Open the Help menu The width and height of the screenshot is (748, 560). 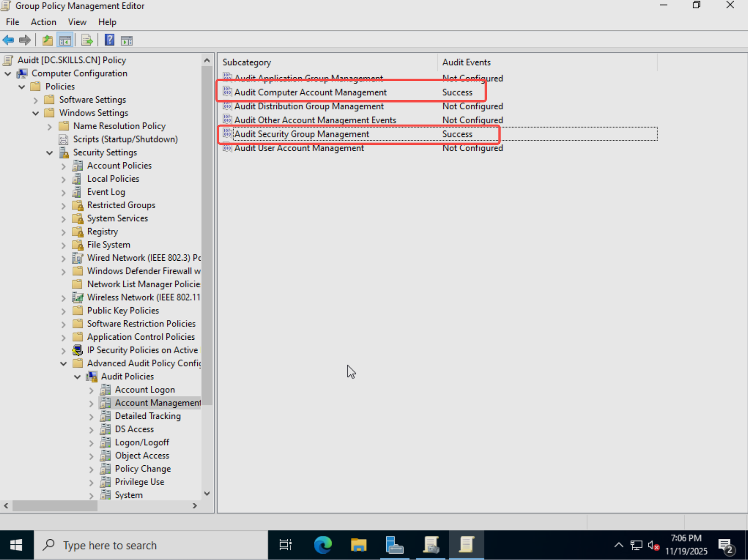[x=107, y=22]
